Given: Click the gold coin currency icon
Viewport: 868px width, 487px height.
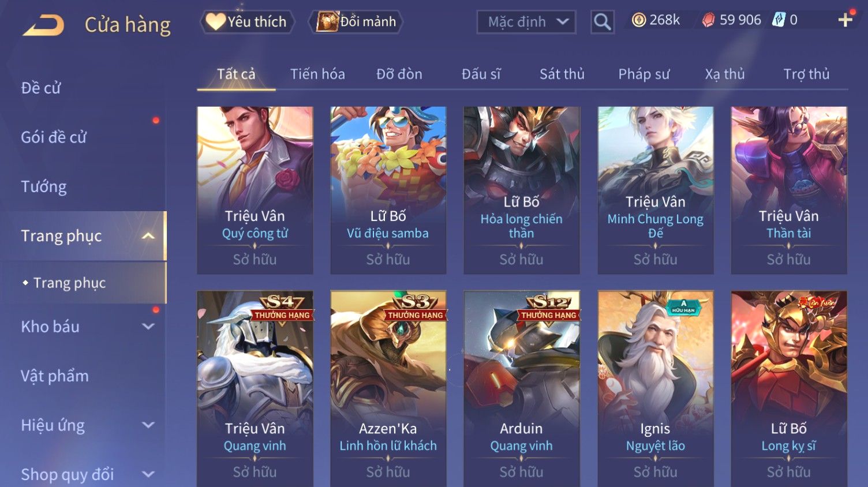Looking at the screenshot, I should (x=638, y=20).
